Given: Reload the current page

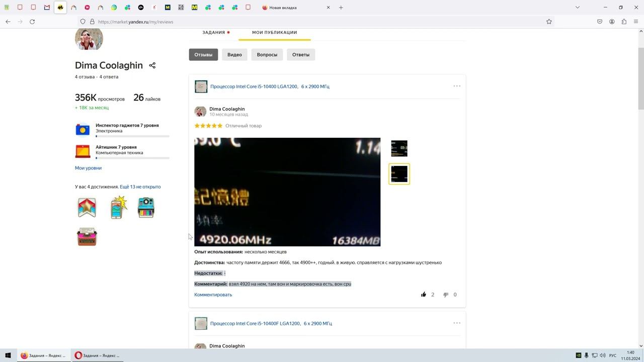Looking at the screenshot, I should click(x=32, y=22).
